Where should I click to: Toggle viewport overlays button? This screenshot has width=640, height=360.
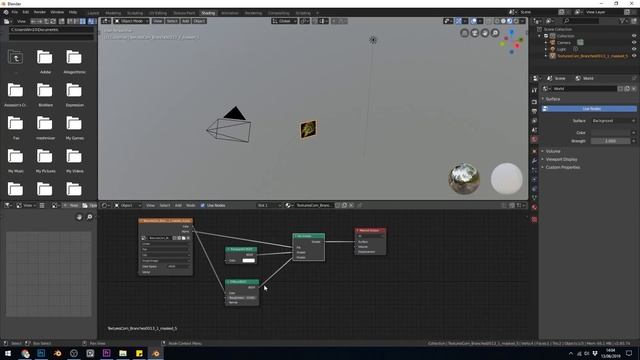[x=473, y=21]
